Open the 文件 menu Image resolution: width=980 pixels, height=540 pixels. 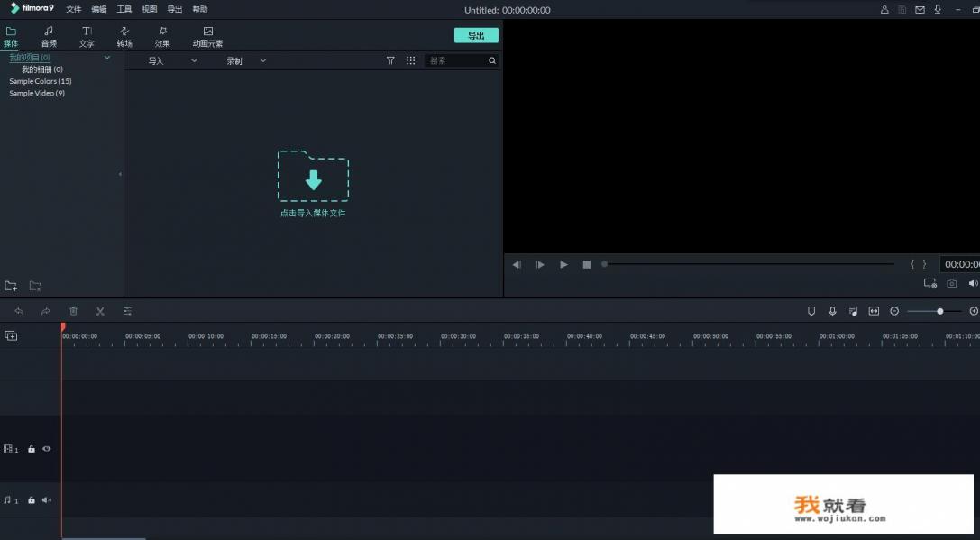coord(74,10)
